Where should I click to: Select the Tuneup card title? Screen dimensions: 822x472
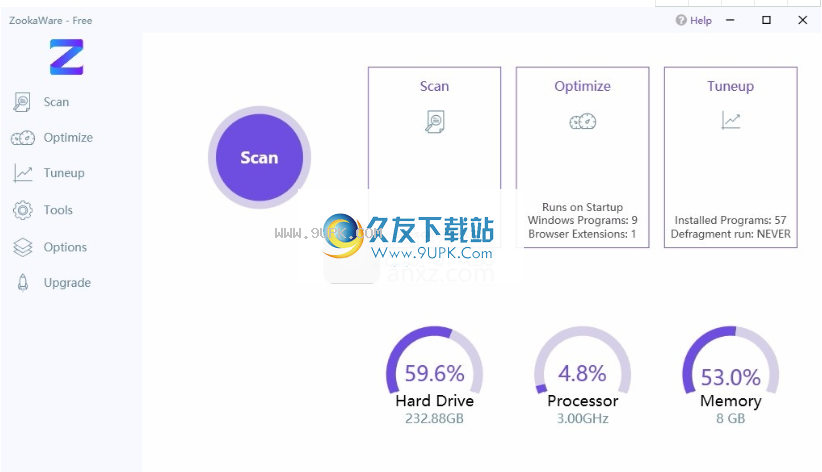pyautogui.click(x=731, y=86)
